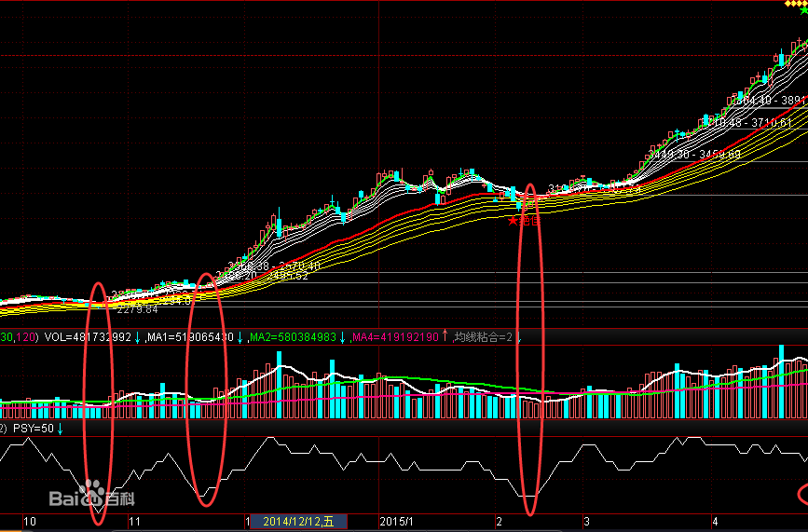Click the highlighted 2014/12/12 date box
This screenshot has height=532, width=808.
[298, 522]
